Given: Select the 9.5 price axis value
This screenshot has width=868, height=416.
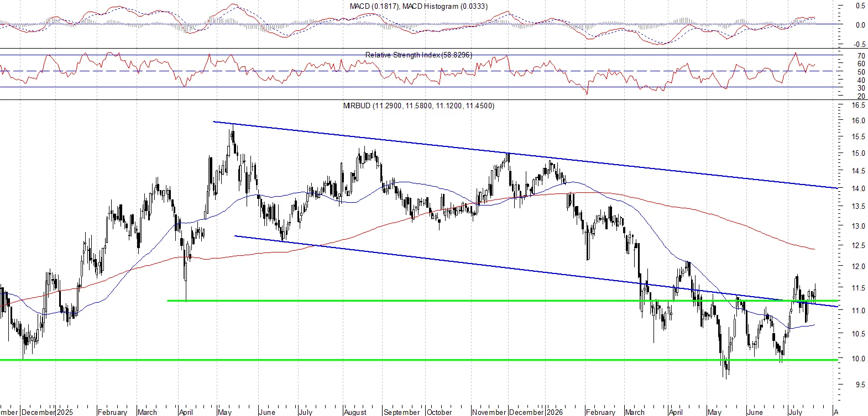Looking at the screenshot, I should tap(860, 385).
